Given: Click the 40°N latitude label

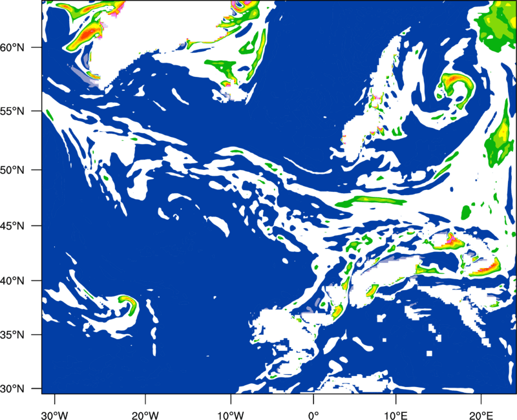Looking at the screenshot, I should [12, 280].
